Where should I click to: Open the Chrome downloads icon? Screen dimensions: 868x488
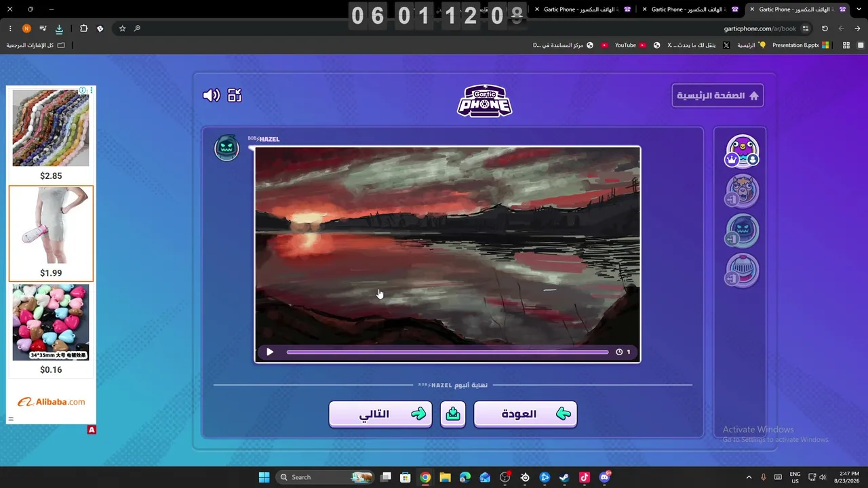59,28
